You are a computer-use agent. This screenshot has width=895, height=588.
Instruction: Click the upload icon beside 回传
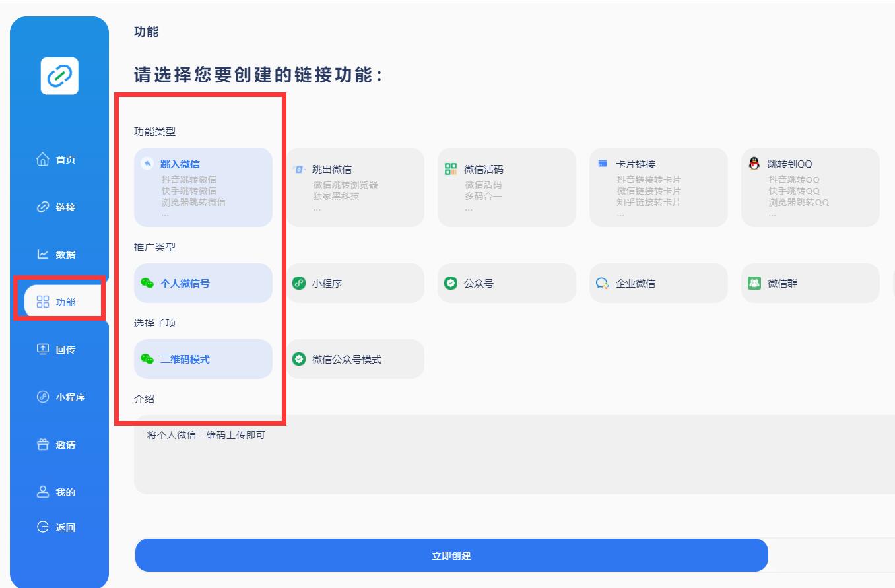click(x=43, y=349)
